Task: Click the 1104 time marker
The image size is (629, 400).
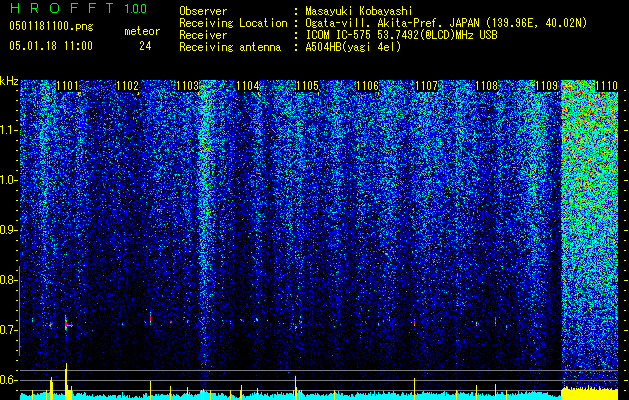Action: [248, 86]
